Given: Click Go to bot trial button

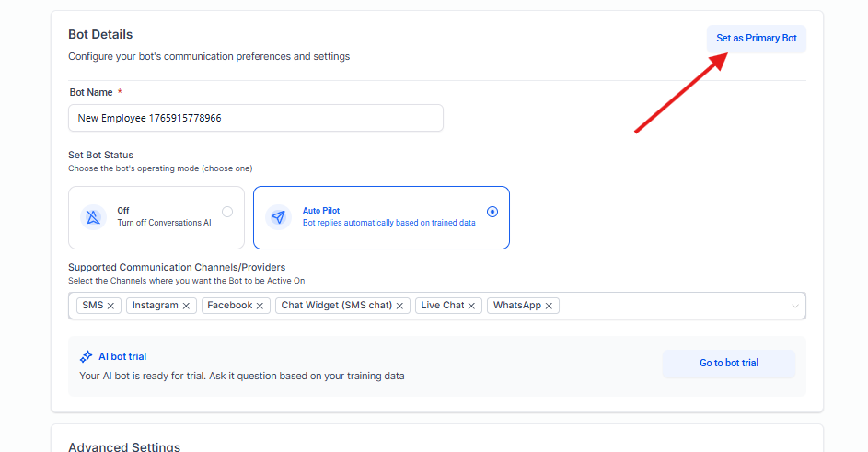Looking at the screenshot, I should 728,363.
